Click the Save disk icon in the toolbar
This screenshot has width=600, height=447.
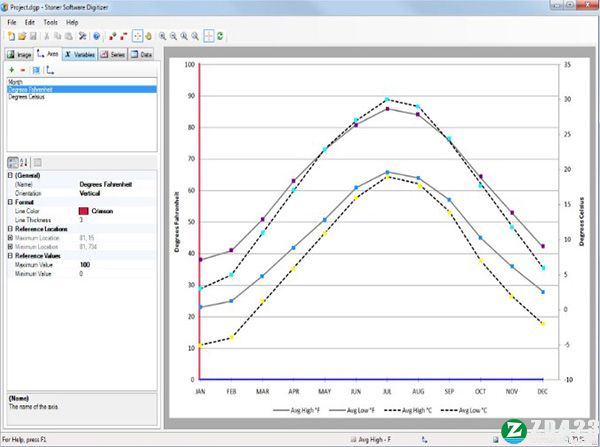click(33, 36)
